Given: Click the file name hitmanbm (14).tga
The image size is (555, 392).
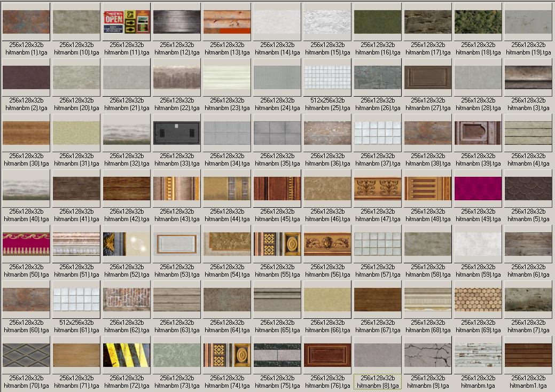Looking at the screenshot, I should (278, 52).
